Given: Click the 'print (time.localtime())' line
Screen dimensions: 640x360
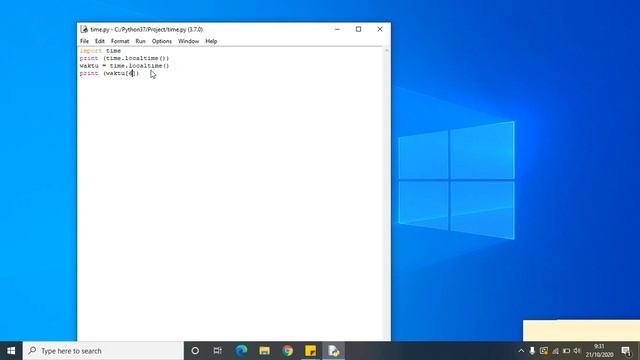Looking at the screenshot, I should point(124,58).
